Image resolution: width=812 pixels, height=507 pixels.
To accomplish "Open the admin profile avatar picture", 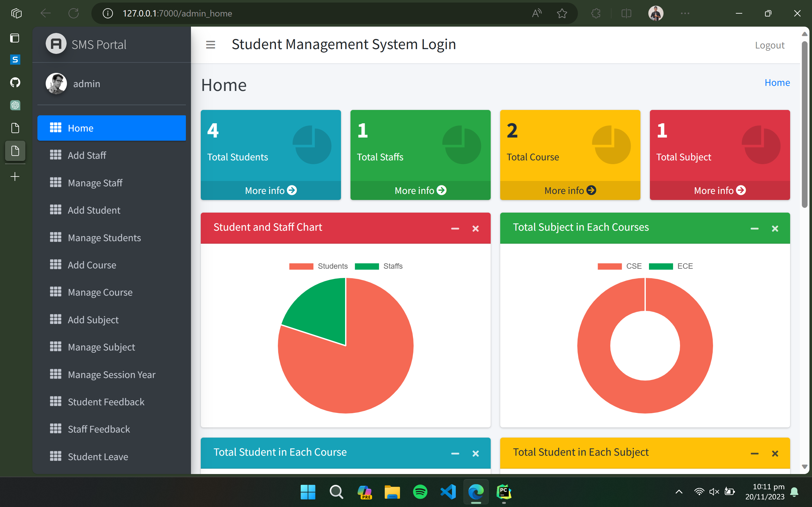I will pos(56,84).
